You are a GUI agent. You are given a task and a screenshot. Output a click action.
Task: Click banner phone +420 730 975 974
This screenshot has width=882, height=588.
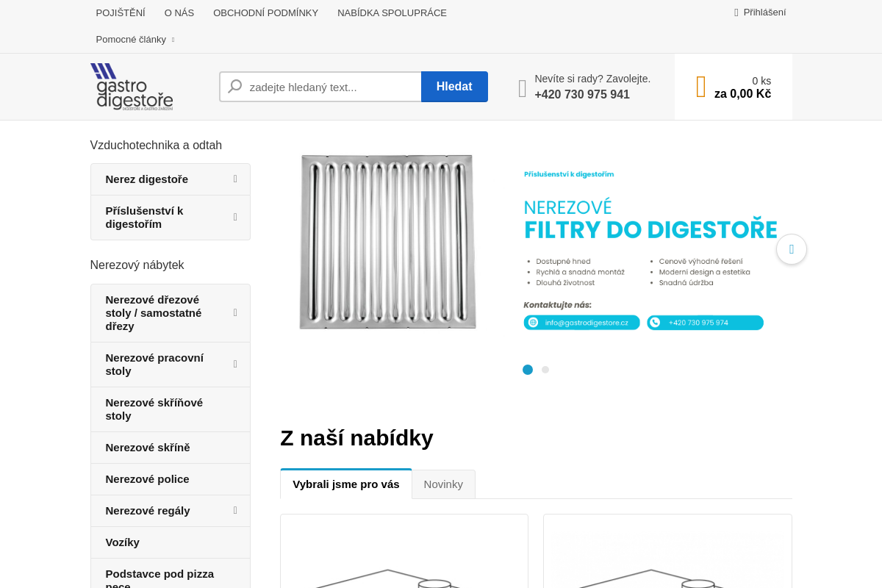pyautogui.click(x=705, y=323)
